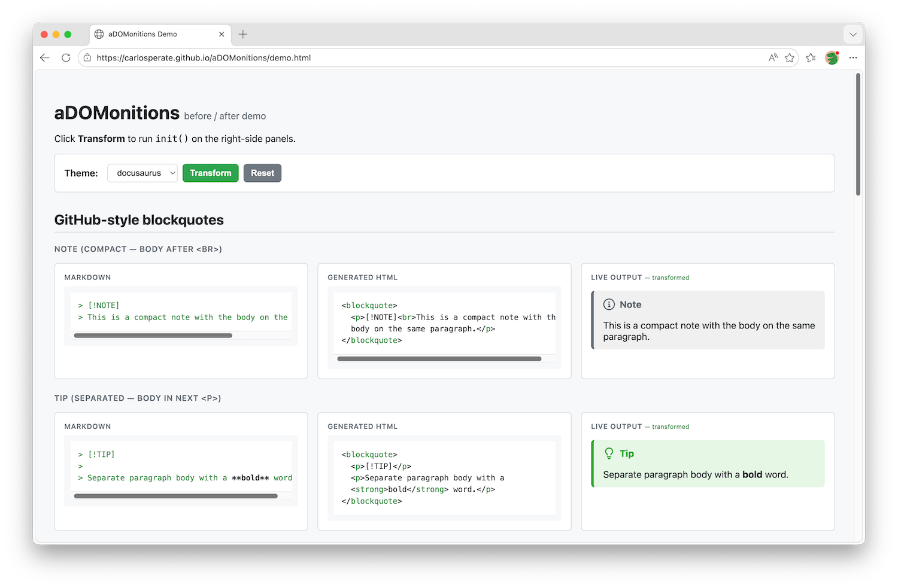898x588 pixels.
Task: Open a new tab with plus button
Action: (x=242, y=34)
